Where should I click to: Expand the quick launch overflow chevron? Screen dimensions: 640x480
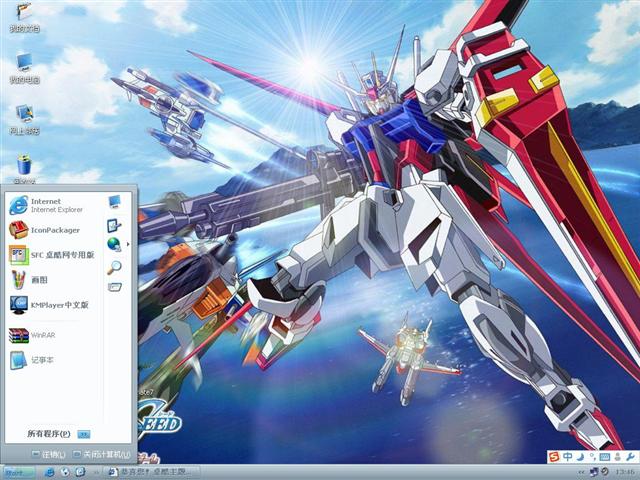tap(96, 473)
